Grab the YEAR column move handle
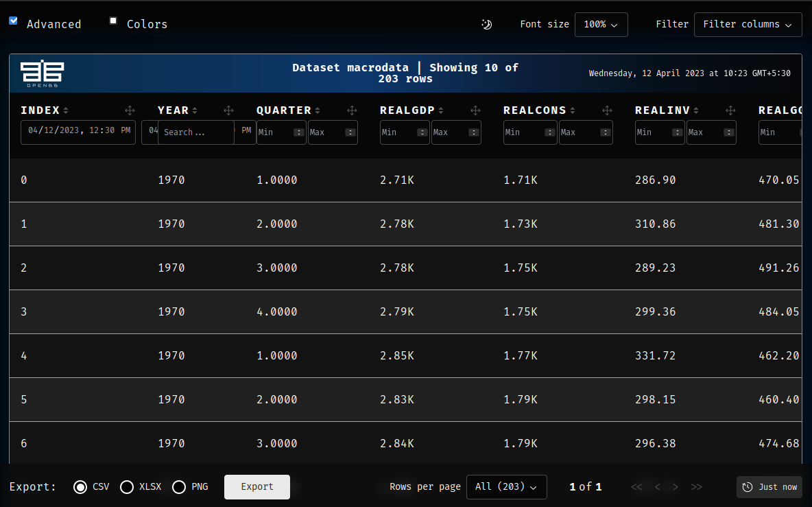The width and height of the screenshot is (812, 507). pyautogui.click(x=228, y=110)
